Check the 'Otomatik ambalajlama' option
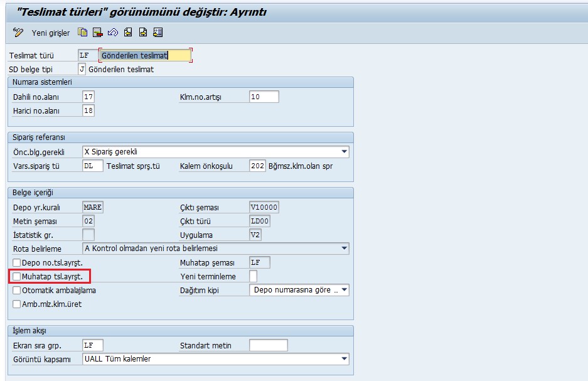The width and height of the screenshot is (588, 381). tap(17, 290)
